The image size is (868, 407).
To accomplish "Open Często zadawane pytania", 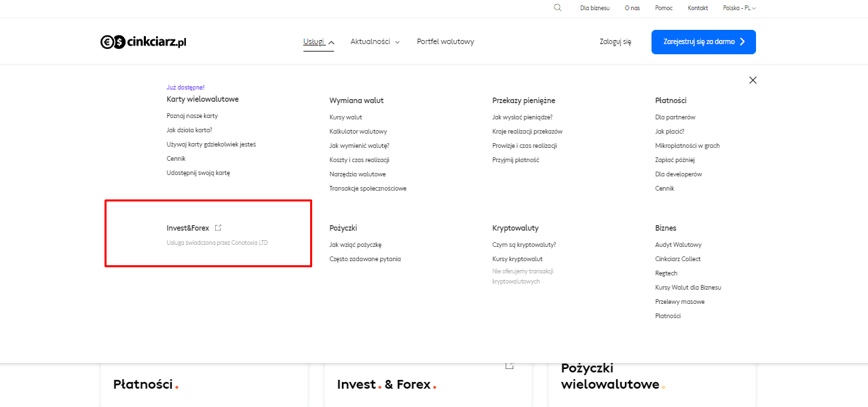I will tap(365, 259).
